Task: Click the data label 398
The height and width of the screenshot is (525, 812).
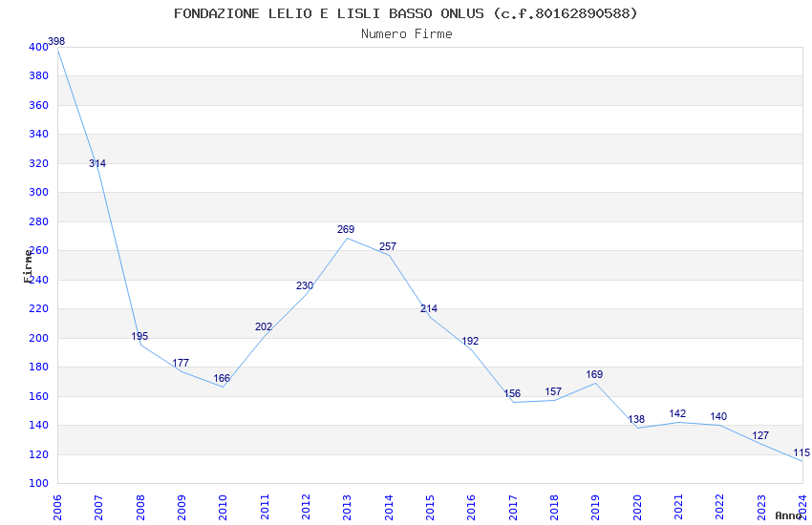Action: (x=56, y=41)
